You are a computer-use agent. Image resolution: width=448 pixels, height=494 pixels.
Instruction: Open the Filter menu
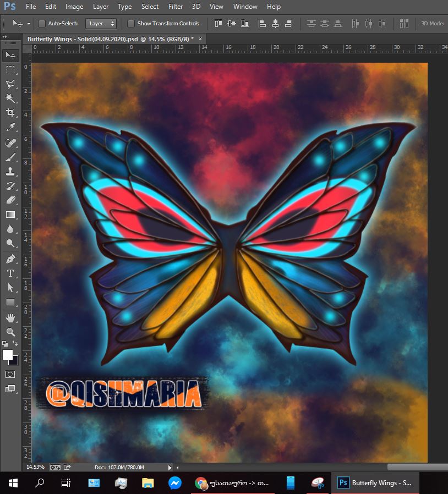[175, 7]
